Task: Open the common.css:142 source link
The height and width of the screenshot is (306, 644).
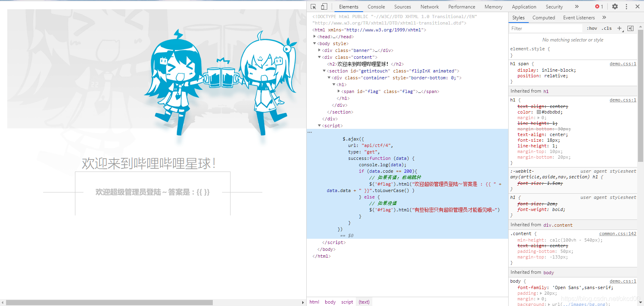Action: (x=617, y=234)
